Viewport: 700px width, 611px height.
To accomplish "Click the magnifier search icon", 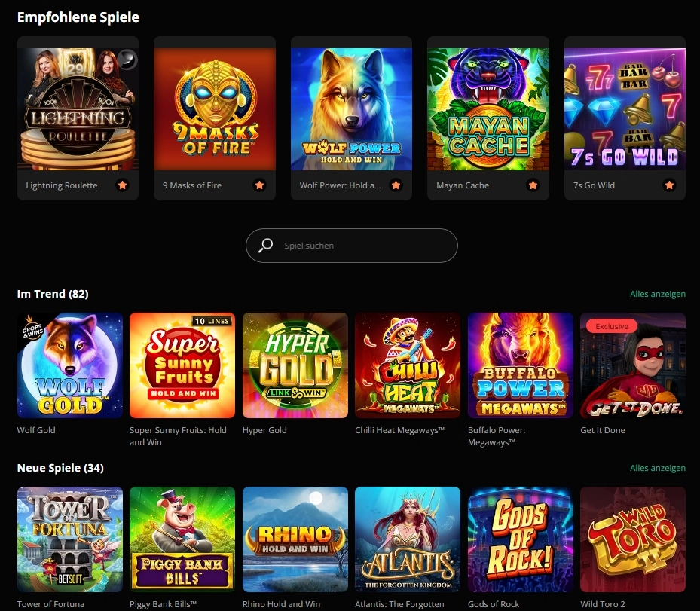I will (266, 245).
